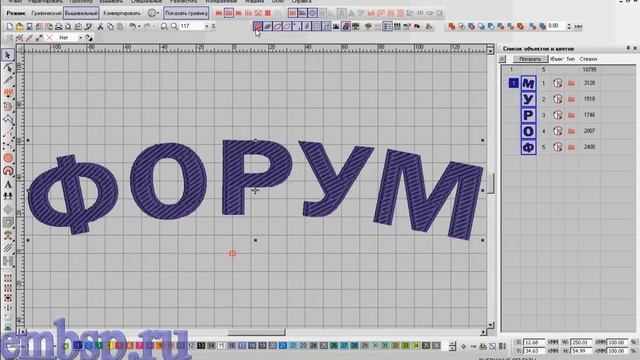Open the Изображения menu
The image size is (640, 360).
tap(221, 2)
